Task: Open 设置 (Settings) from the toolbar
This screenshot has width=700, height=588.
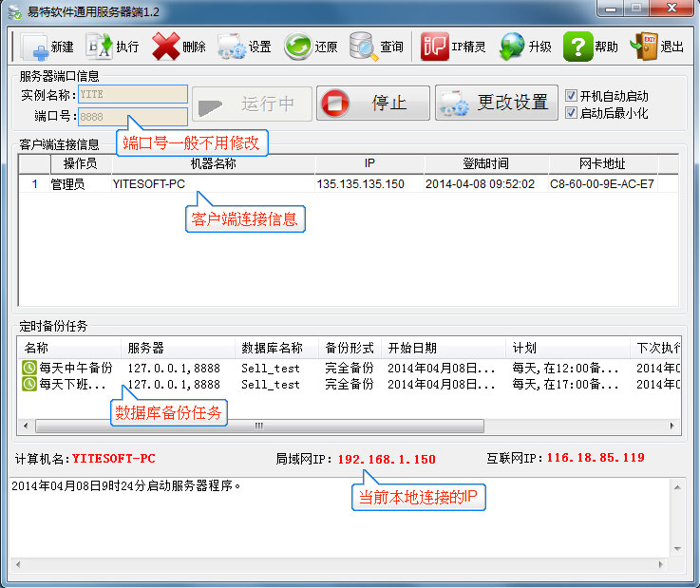Action: (x=232, y=47)
